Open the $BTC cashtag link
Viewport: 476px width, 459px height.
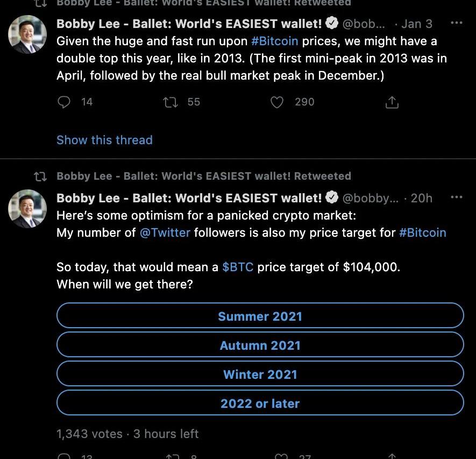point(238,267)
